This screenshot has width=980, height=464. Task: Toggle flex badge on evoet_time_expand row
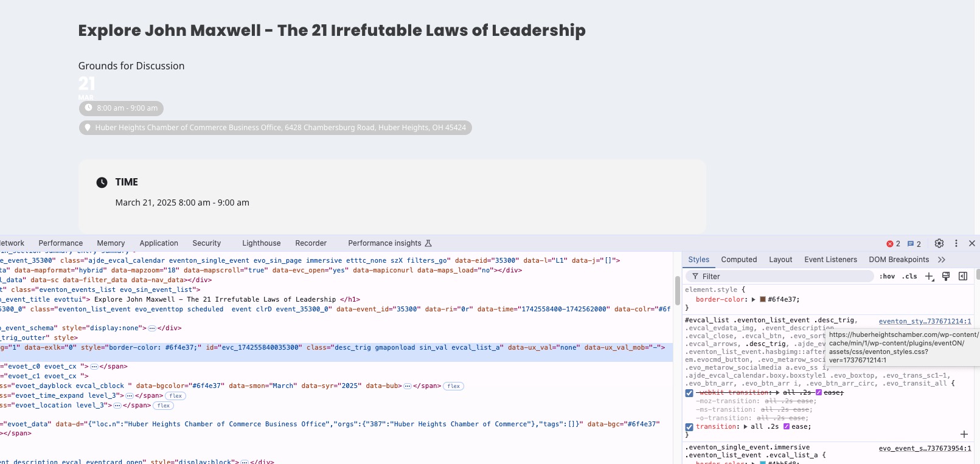[176, 396]
